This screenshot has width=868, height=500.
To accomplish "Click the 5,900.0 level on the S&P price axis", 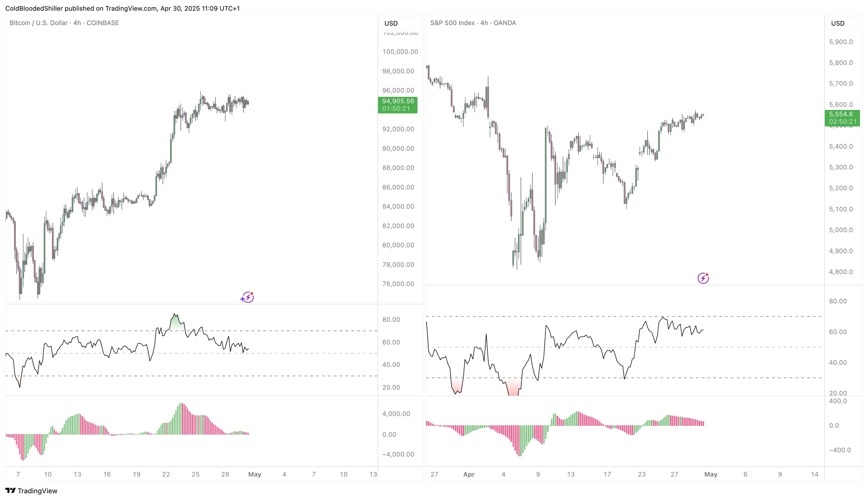I will (841, 42).
